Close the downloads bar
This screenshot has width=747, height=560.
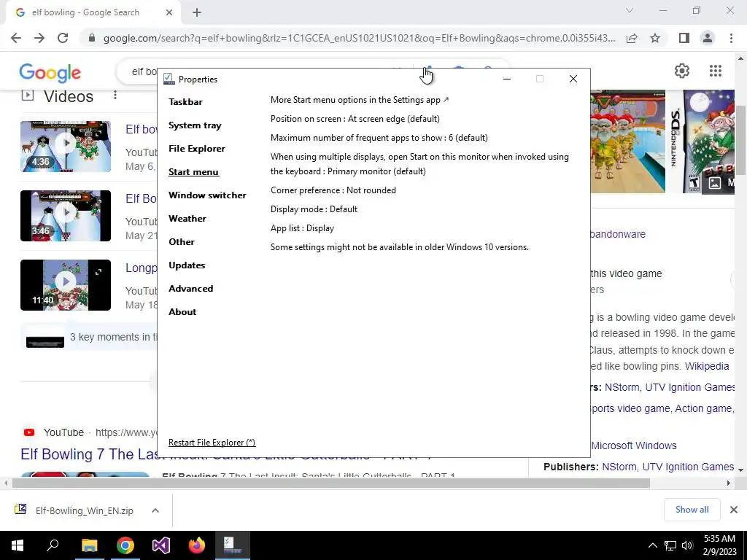[x=734, y=510]
